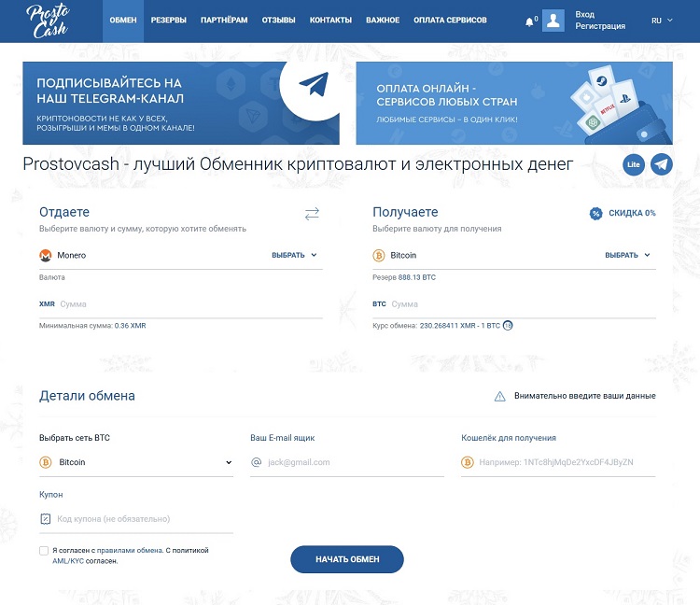Image resolution: width=700 pixels, height=605 pixels.
Task: Open the РЕЗЕРВЫ menu item
Action: [168, 21]
